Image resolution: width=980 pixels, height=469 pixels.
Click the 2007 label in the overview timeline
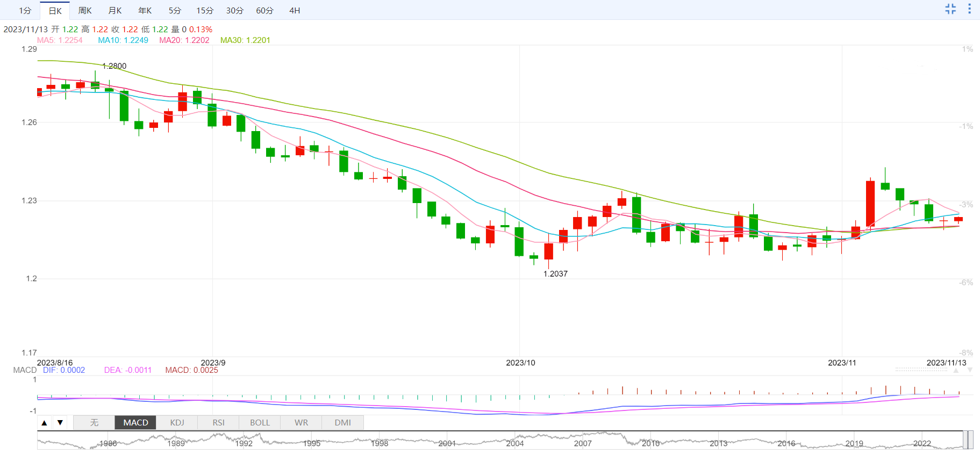pyautogui.click(x=583, y=444)
